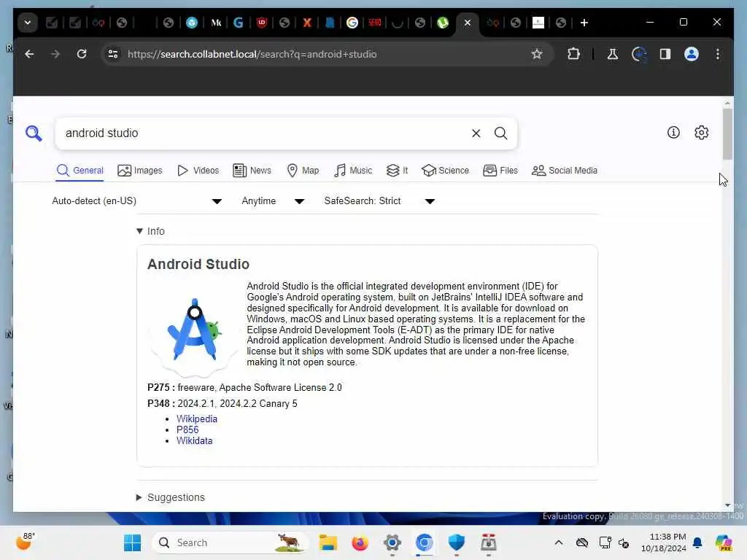Open the Copilot preview icon on the taskbar
Image resolution: width=747 pixels, height=560 pixels.
click(x=723, y=542)
